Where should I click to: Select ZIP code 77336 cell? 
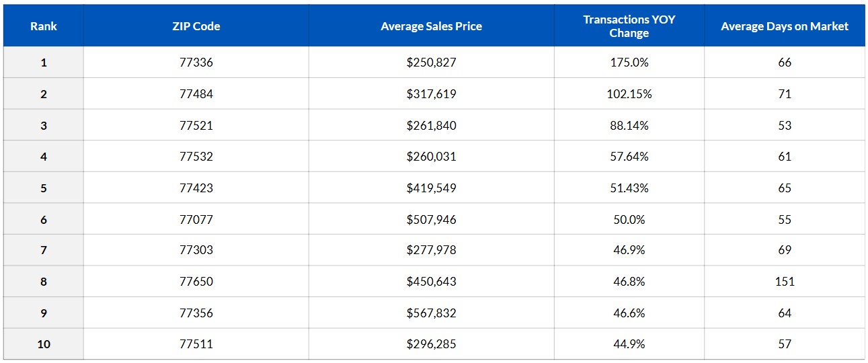coord(196,63)
